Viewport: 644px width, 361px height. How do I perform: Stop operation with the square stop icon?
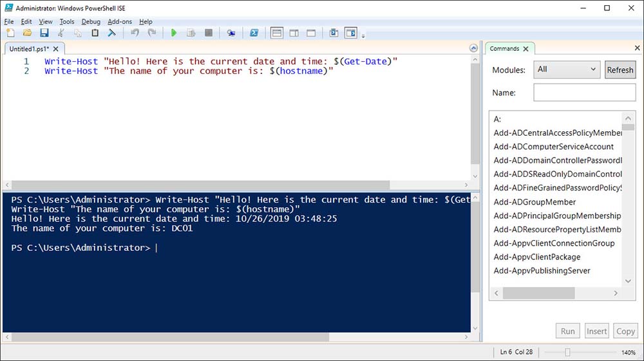click(x=208, y=33)
